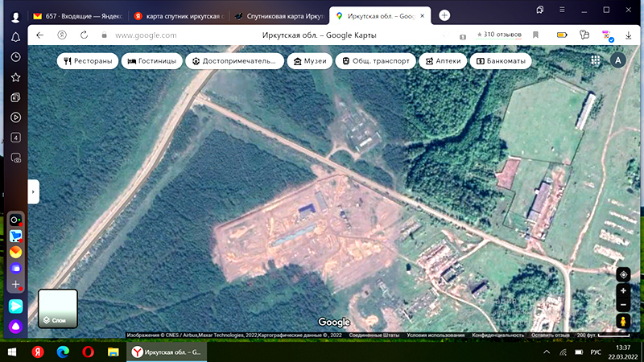The width and height of the screenshot is (644, 362).
Task: Open bookmarks manager icon in title bar
Action: [x=539, y=10]
